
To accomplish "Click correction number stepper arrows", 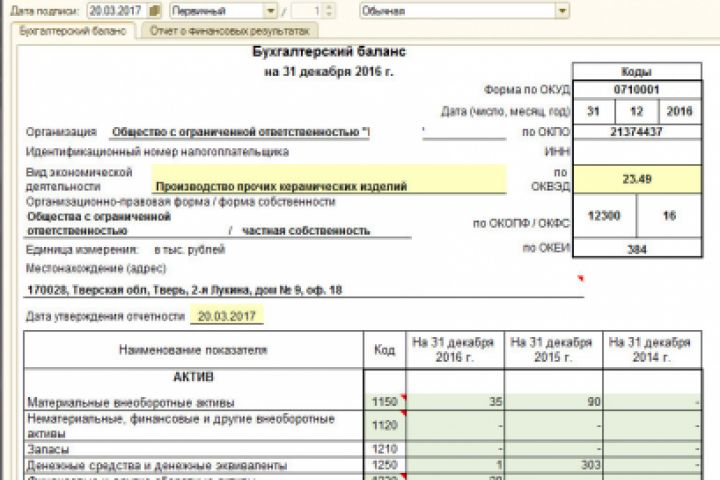I will tap(329, 10).
